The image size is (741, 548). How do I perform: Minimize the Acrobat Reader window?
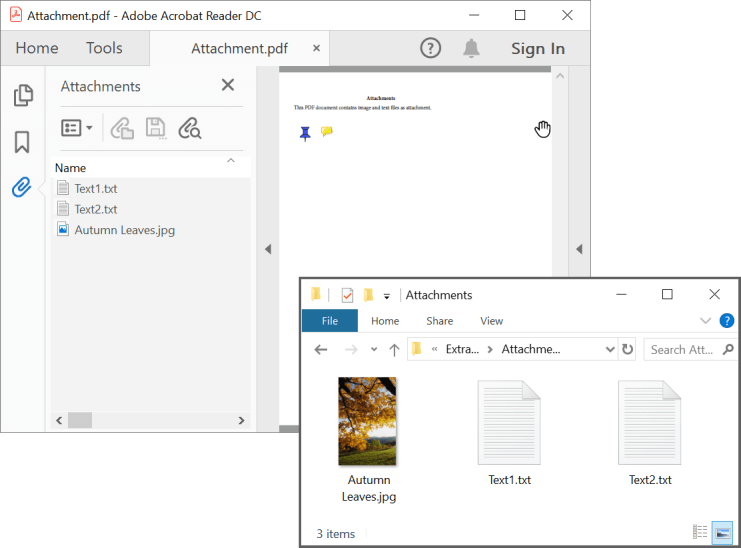(474, 15)
